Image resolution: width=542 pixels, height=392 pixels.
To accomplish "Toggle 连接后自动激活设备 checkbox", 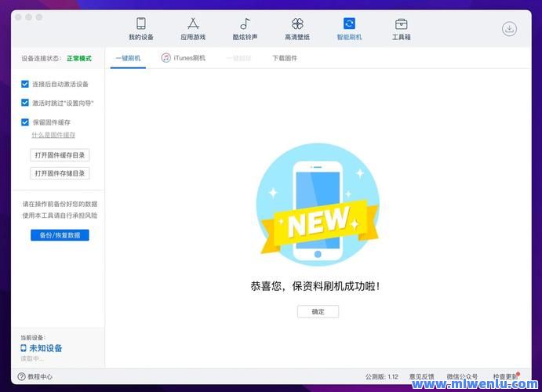I will [x=25, y=84].
